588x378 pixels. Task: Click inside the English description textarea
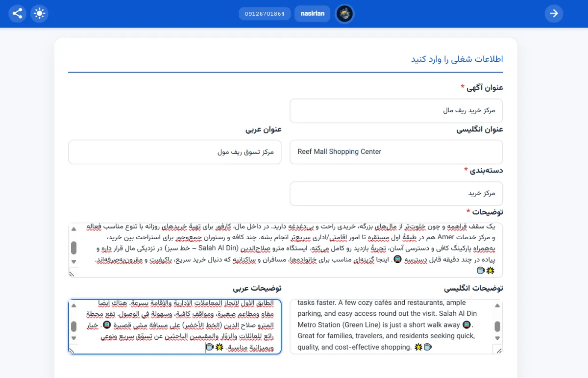tap(396, 327)
